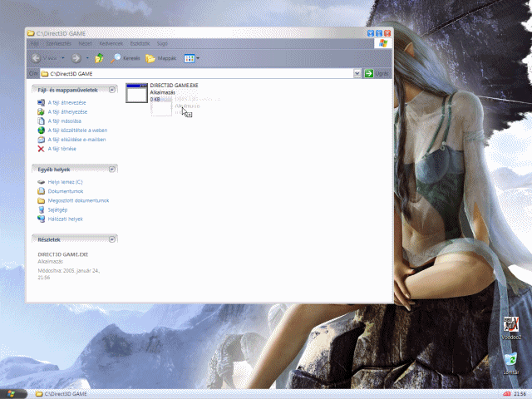Click A fájl másolása link

click(65, 121)
